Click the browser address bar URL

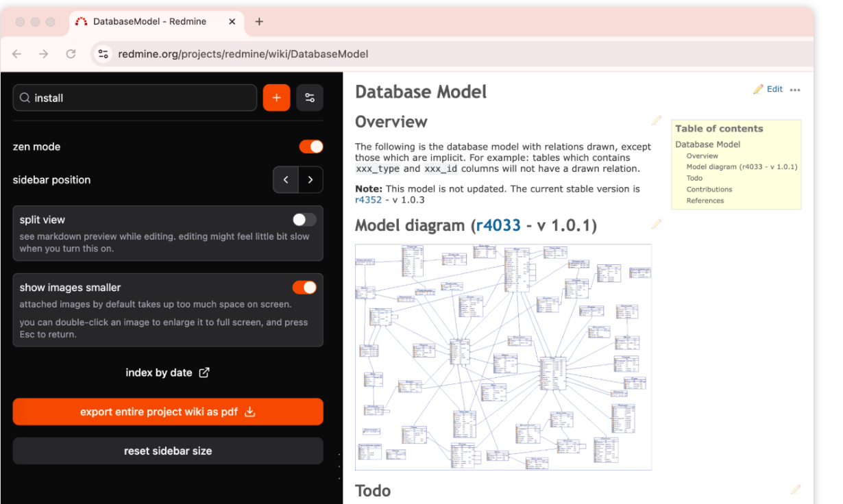[243, 54]
